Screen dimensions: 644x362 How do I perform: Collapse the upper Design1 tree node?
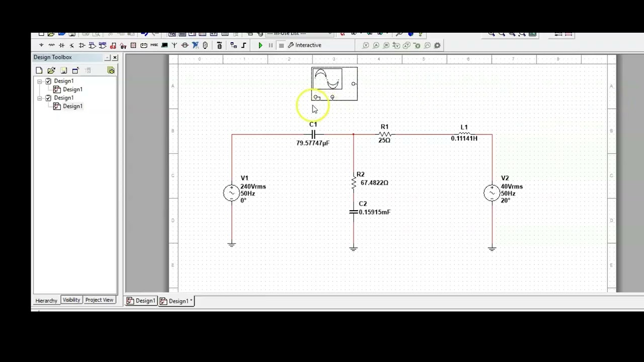[x=40, y=81]
